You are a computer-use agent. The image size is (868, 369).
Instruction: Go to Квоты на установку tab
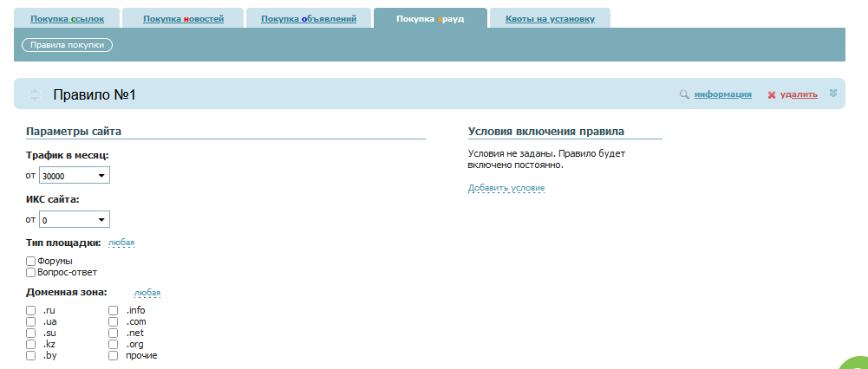550,18
